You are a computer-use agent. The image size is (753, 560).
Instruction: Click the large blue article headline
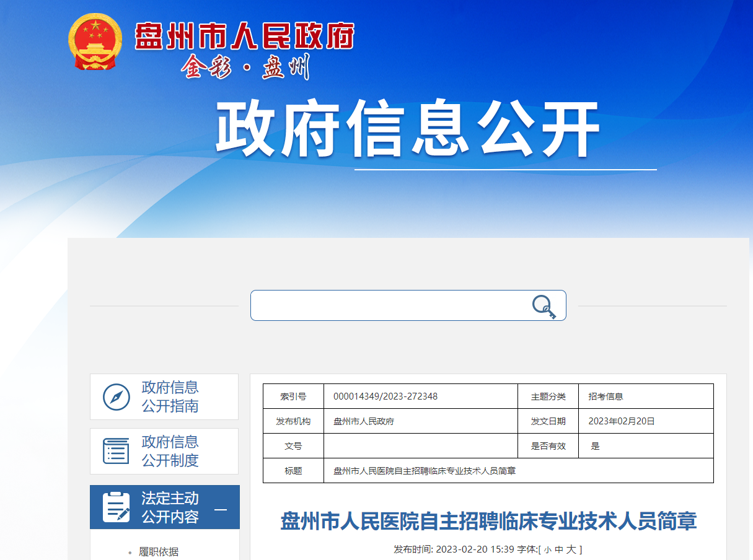(x=488, y=522)
